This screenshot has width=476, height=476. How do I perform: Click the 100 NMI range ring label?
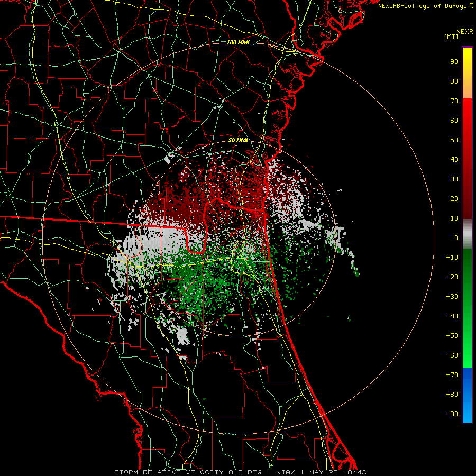coord(238,42)
